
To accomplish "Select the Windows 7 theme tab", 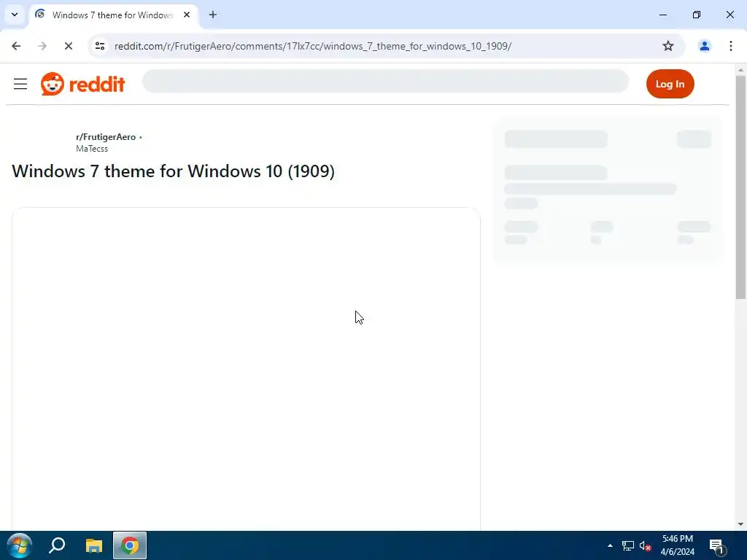I will [x=113, y=15].
